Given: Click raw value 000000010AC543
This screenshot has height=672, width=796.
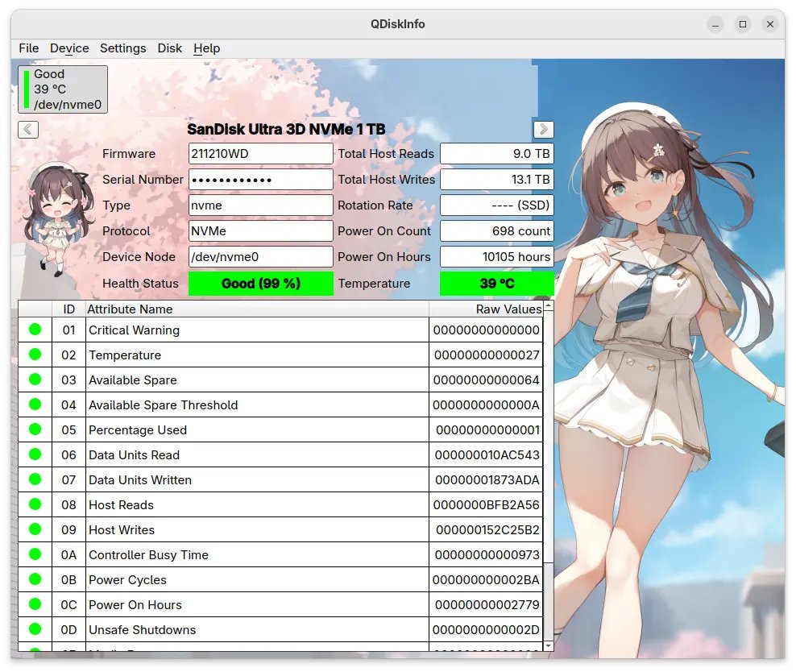Looking at the screenshot, I should click(486, 454).
